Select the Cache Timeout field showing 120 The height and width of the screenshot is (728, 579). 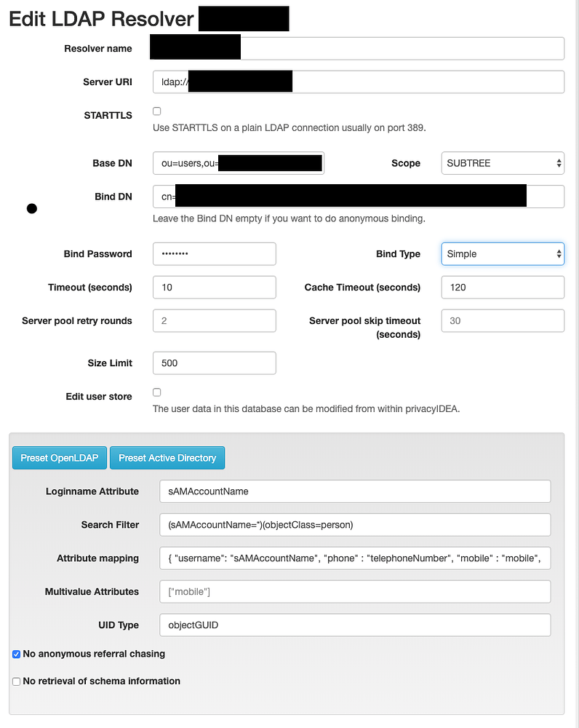[x=502, y=287]
